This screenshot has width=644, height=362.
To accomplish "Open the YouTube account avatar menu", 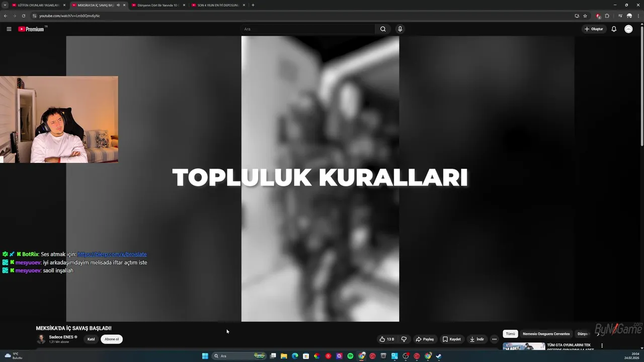I will pos(628,29).
